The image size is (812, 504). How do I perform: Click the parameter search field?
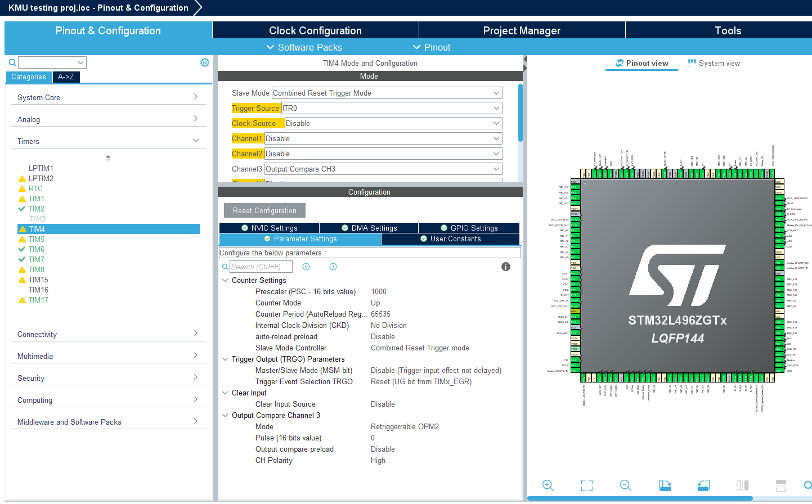click(261, 267)
